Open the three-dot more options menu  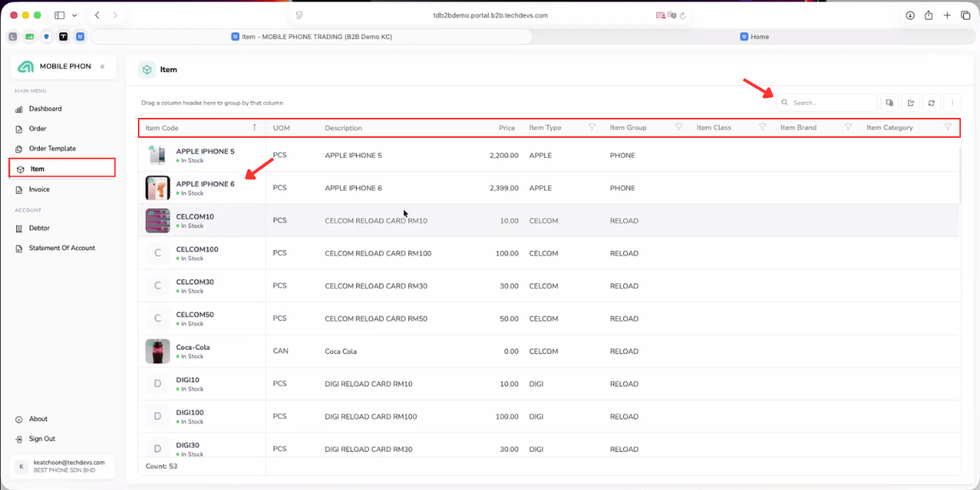tap(952, 103)
